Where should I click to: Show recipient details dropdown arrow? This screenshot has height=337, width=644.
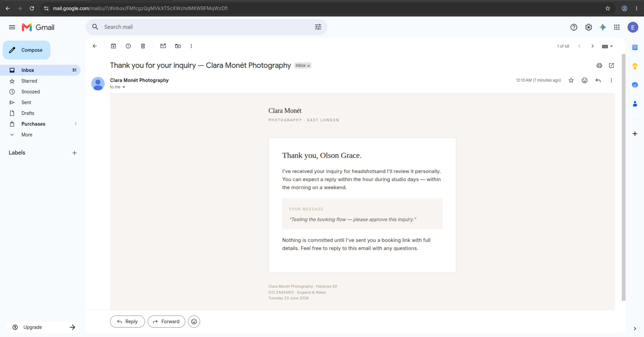point(124,87)
